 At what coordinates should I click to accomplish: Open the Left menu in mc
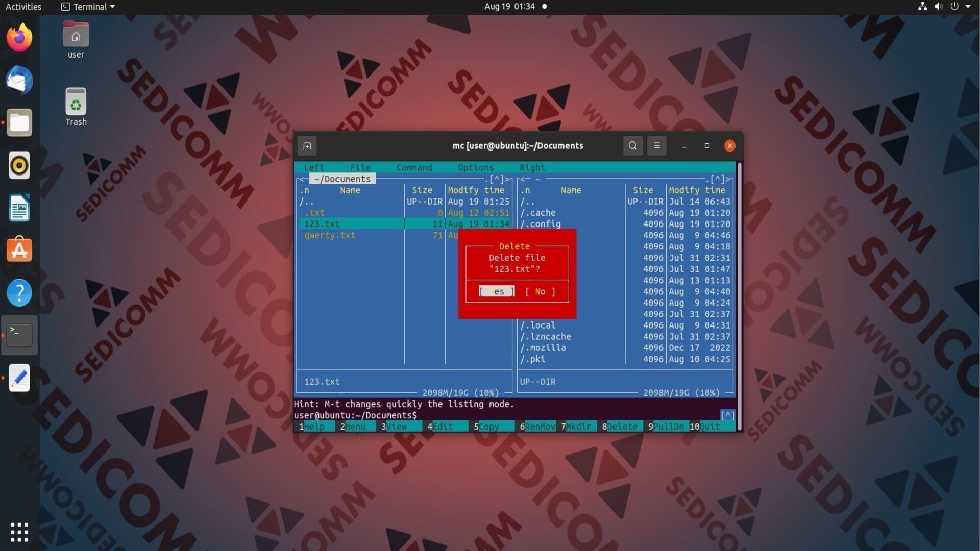pyautogui.click(x=314, y=167)
